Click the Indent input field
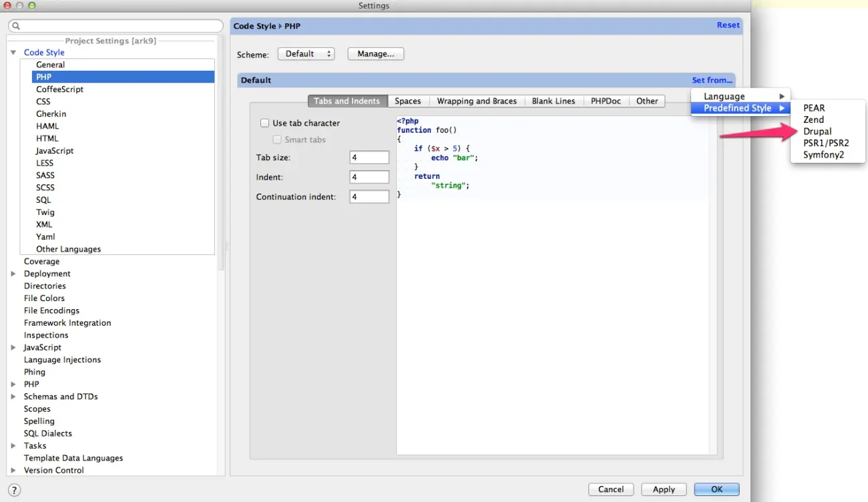Image resolution: width=868 pixels, height=502 pixels. tap(369, 177)
